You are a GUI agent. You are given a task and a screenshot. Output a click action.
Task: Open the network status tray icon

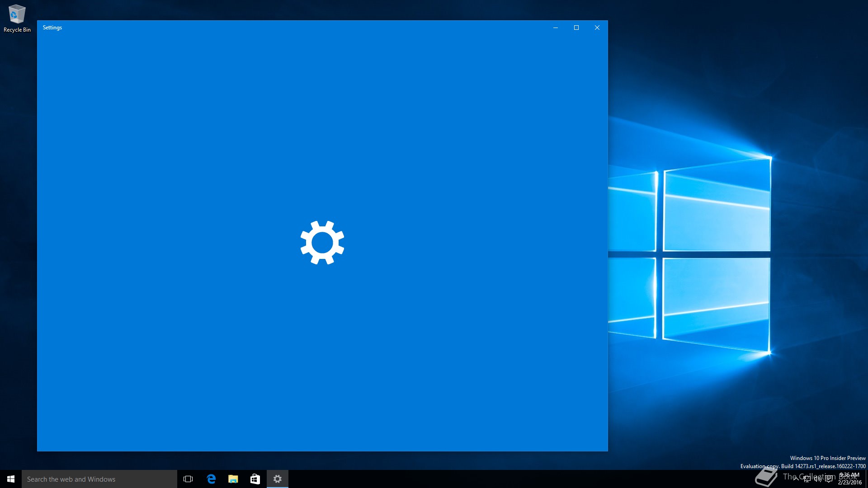[x=807, y=479]
